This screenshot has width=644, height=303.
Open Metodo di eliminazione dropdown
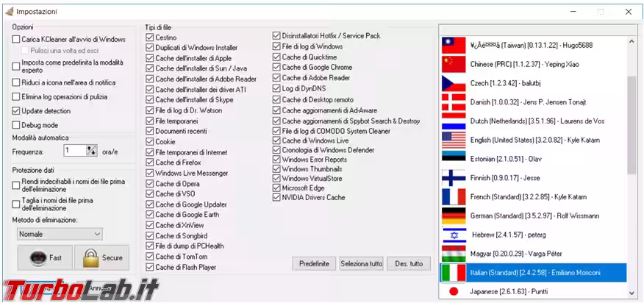tap(60, 234)
